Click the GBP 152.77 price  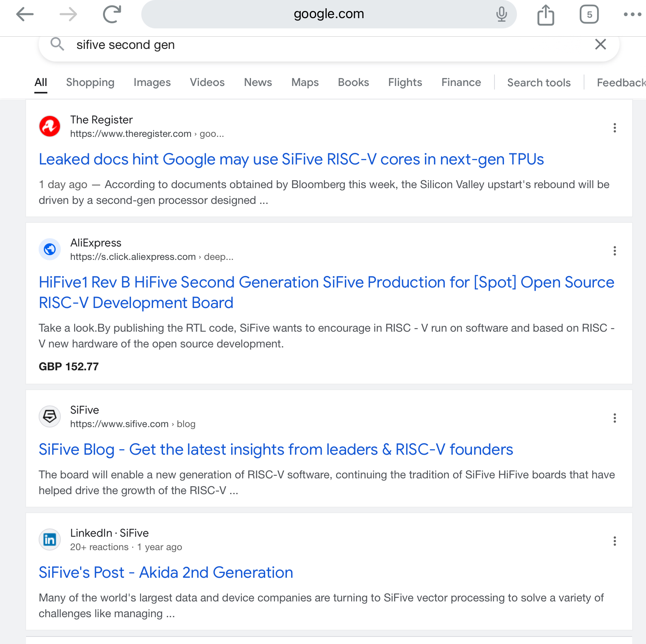[69, 367]
